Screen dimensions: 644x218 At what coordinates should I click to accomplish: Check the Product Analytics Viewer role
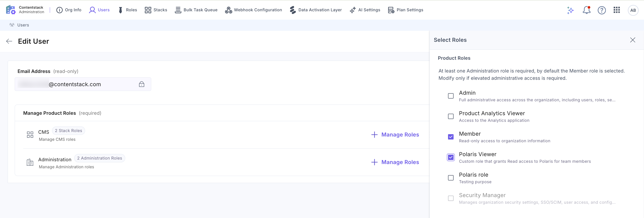pos(451,116)
